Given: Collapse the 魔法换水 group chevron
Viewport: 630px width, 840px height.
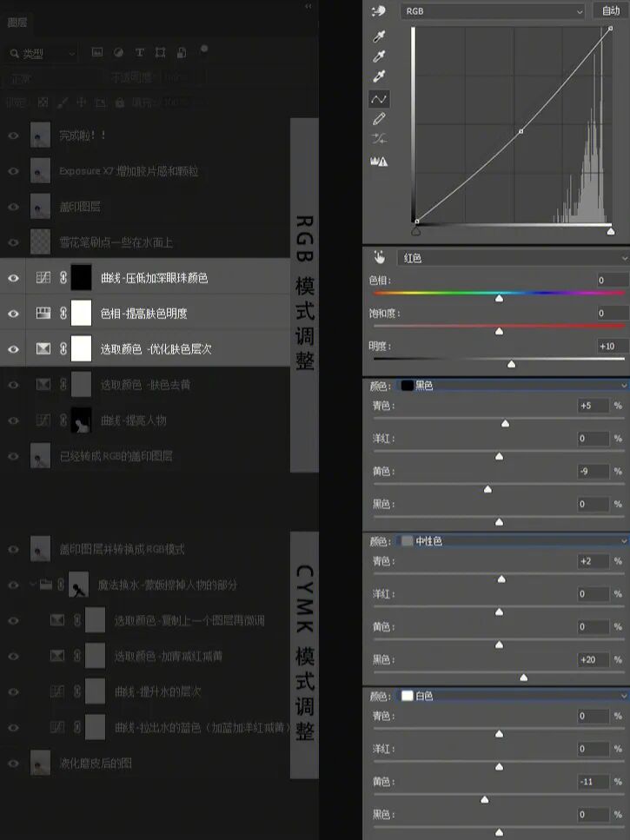Looking at the screenshot, I should coord(32,585).
